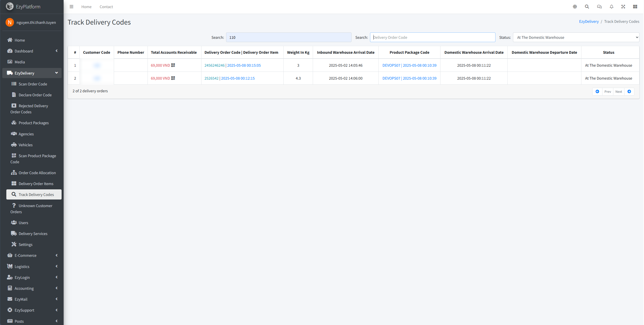Click the orange N user avatar
The image size is (644, 325).
click(x=10, y=22)
